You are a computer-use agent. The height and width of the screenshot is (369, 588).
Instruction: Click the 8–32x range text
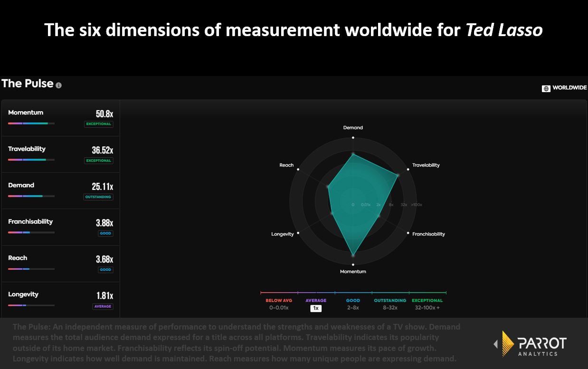pyautogui.click(x=390, y=308)
